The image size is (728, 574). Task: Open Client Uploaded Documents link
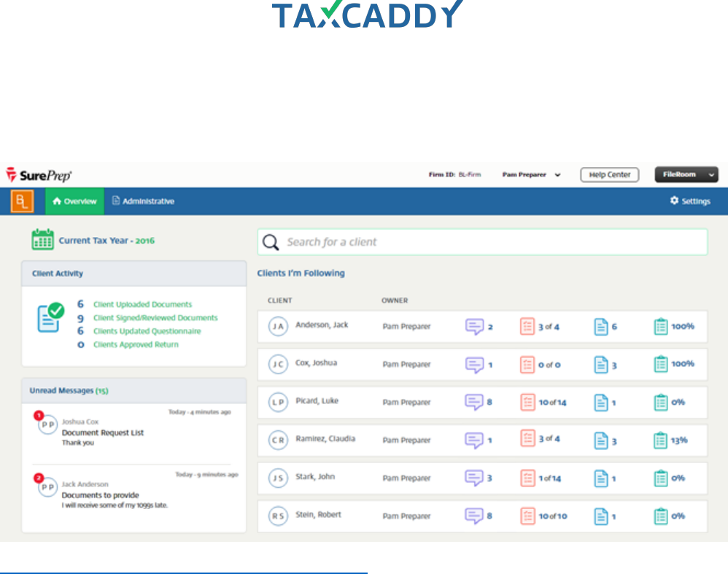tap(142, 304)
